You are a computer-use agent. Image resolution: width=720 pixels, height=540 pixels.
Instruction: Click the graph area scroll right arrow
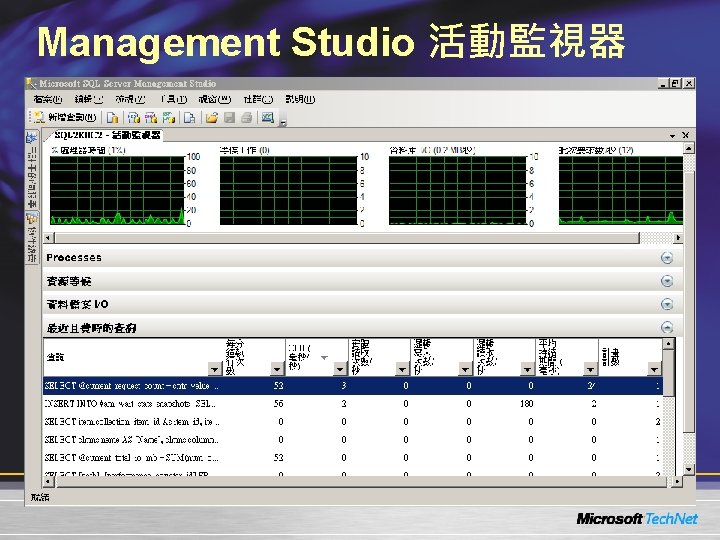(678, 238)
